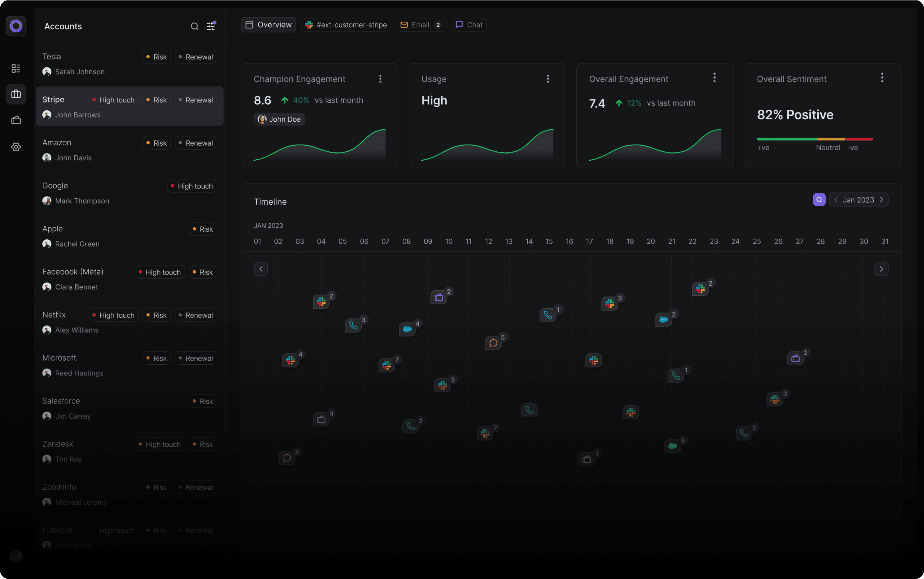Select the Amazon account
This screenshot has width=924, height=579.
pyautogui.click(x=129, y=150)
